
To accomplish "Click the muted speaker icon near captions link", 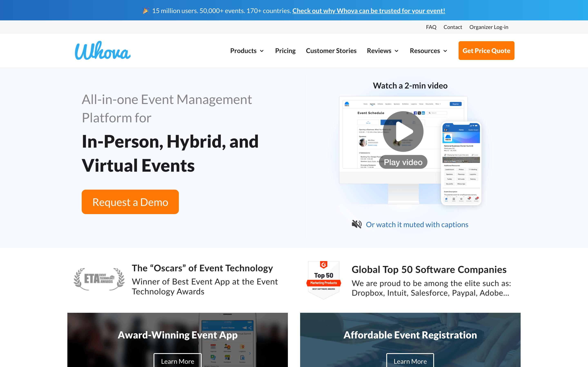I will click(x=356, y=224).
